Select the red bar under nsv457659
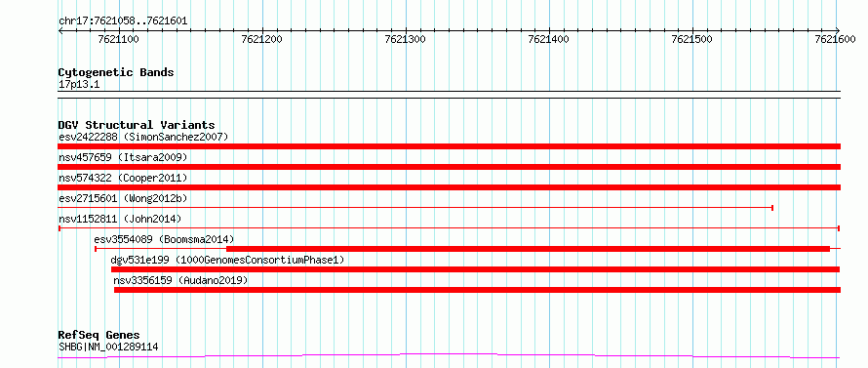This screenshot has height=368, width=868. (449, 167)
